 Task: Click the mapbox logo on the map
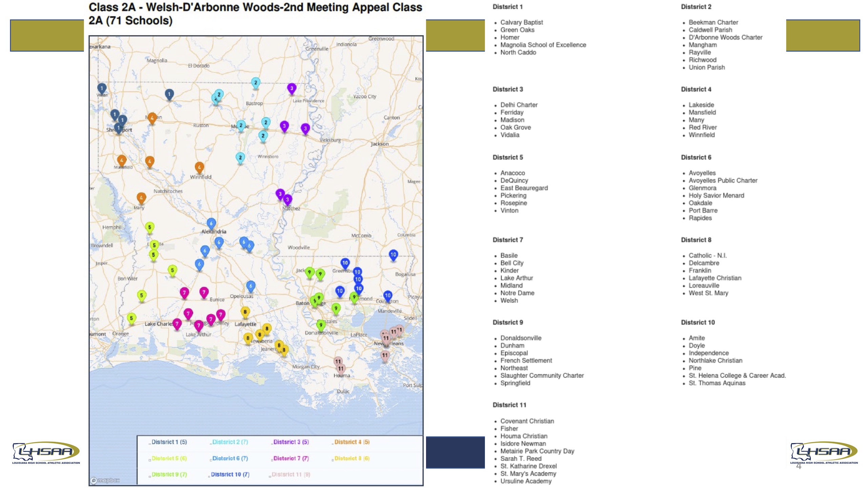[x=105, y=480]
